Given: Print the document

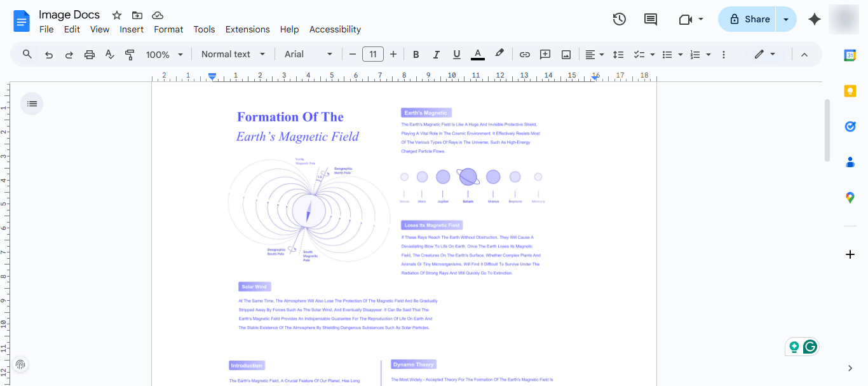Looking at the screenshot, I should pyautogui.click(x=90, y=55).
